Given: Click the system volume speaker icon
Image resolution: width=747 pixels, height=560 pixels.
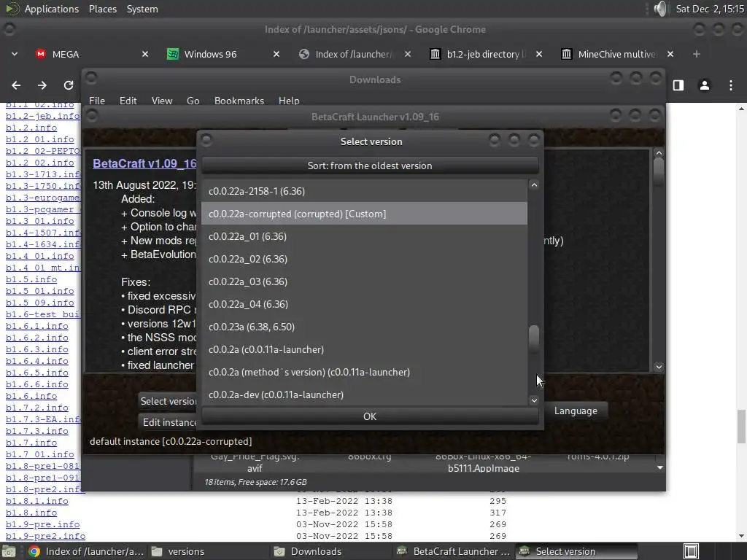Looking at the screenshot, I should click(x=659, y=9).
